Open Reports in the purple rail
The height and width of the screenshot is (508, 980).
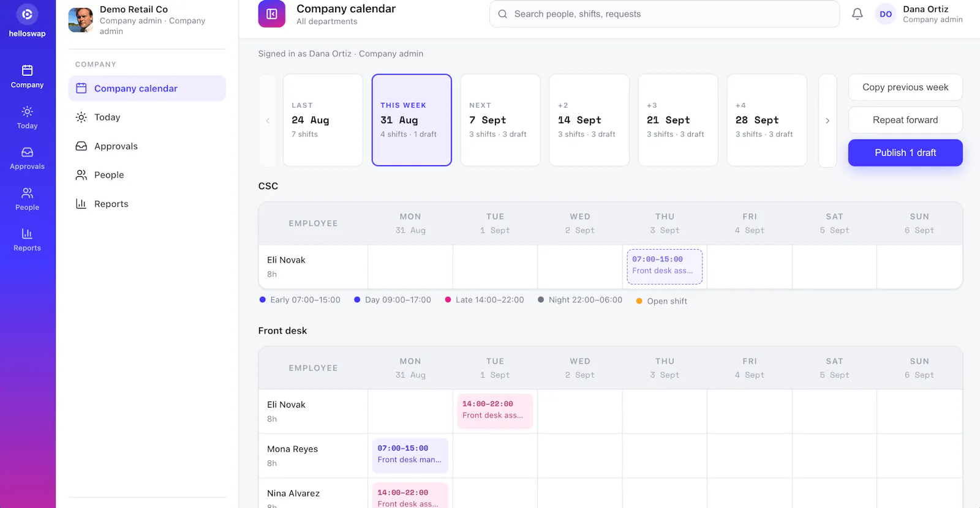coord(27,240)
